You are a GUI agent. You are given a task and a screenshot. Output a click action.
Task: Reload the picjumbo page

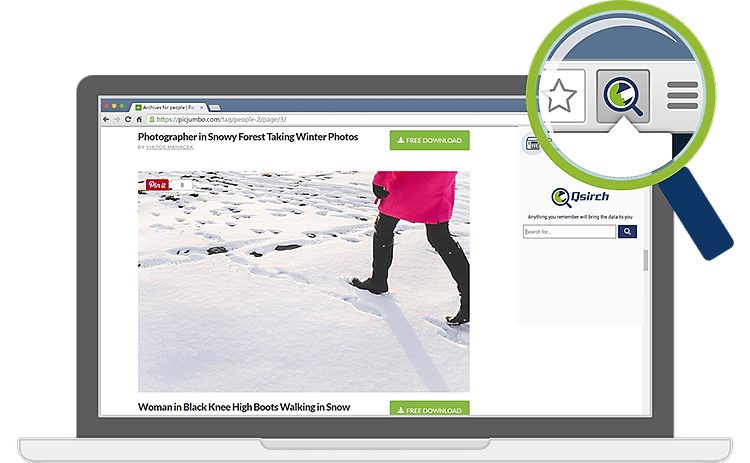pyautogui.click(x=128, y=120)
